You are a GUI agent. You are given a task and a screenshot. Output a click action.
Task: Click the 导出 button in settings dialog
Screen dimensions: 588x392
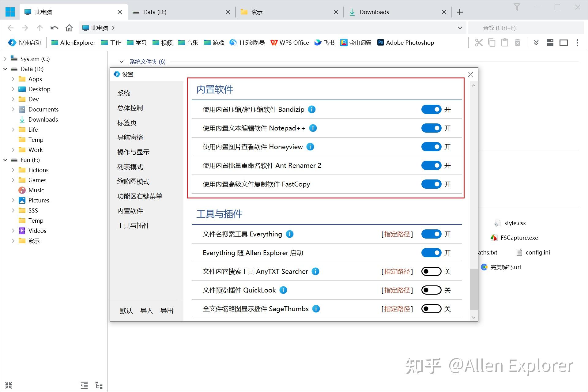(167, 311)
